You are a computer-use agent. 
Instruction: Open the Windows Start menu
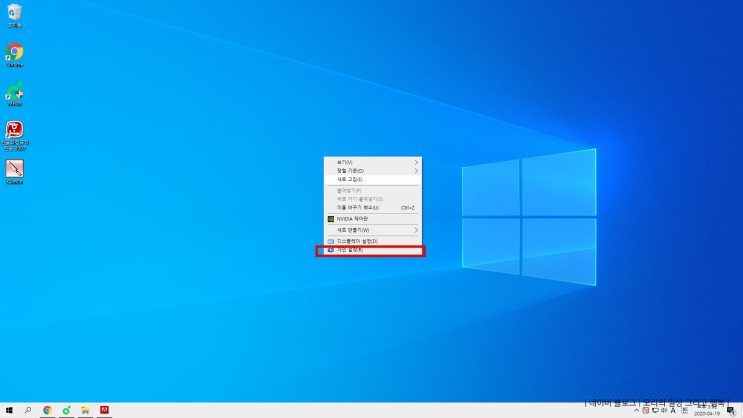[x=9, y=410]
